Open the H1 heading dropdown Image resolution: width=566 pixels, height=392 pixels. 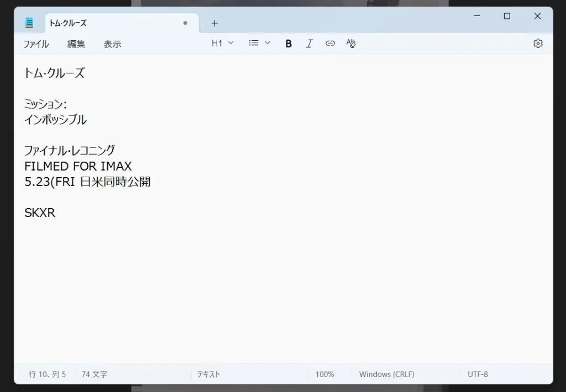[222, 43]
